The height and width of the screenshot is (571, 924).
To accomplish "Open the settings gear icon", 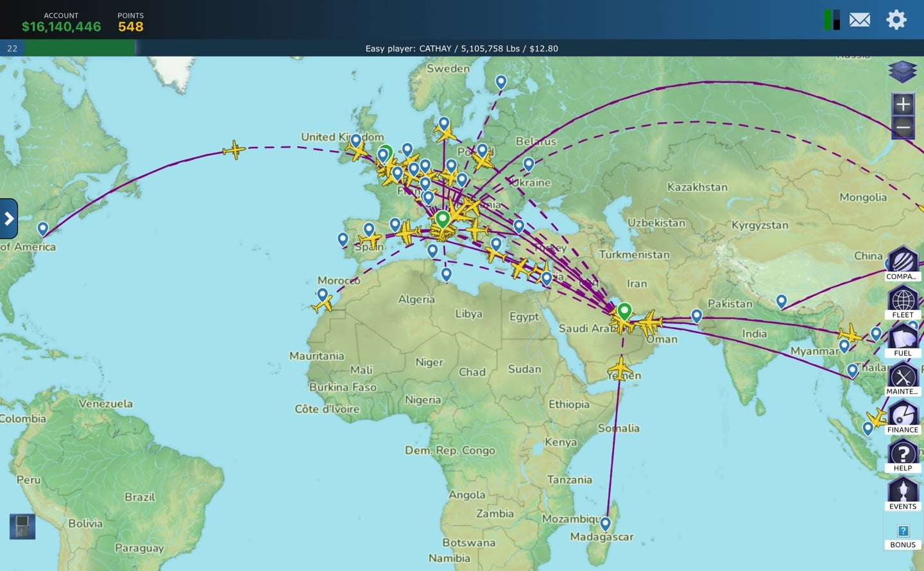I will 896,20.
